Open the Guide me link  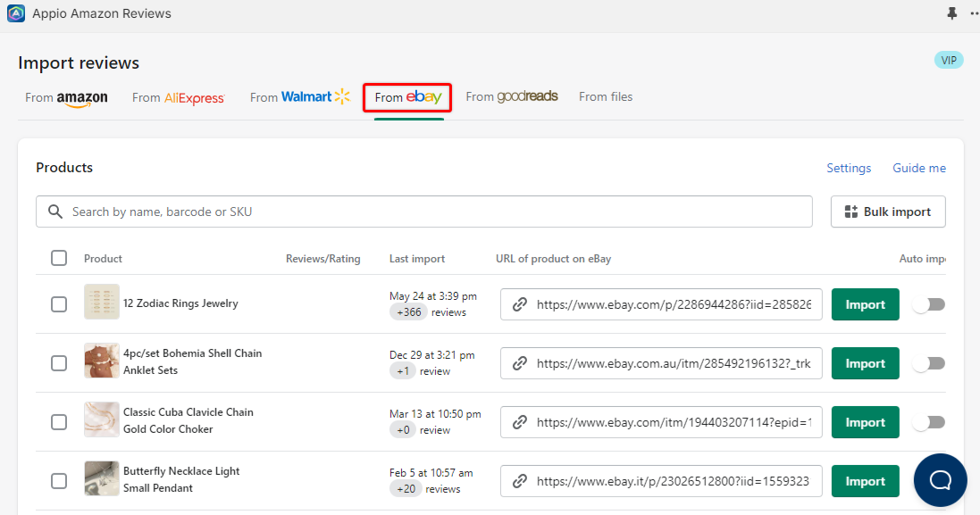[918, 168]
